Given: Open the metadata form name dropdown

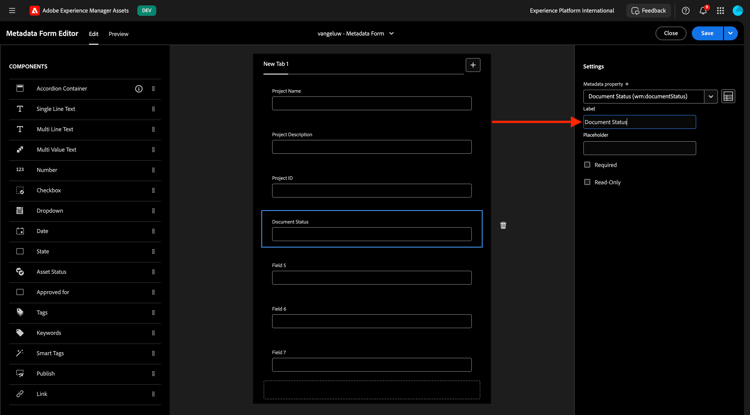Looking at the screenshot, I should pos(355,33).
